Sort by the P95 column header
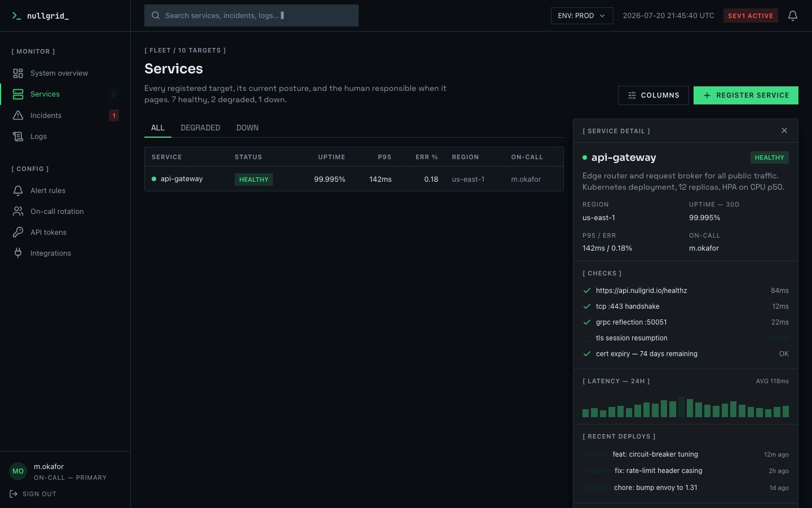The width and height of the screenshot is (812, 508). pos(385,157)
